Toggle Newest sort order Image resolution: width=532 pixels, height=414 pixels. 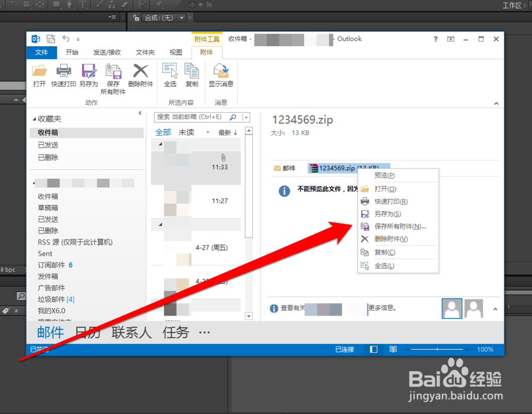(x=228, y=133)
